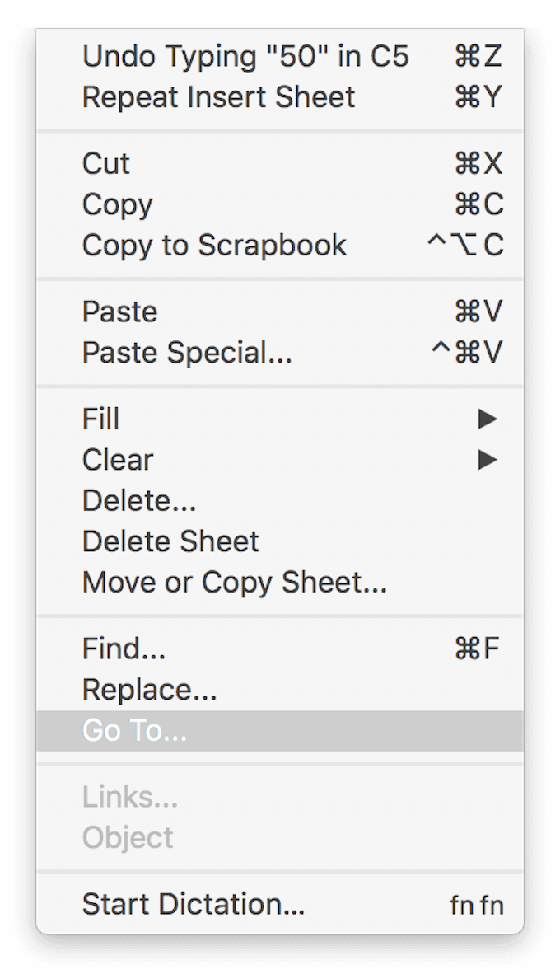Expand the Fill submenu
Image resolution: width=560 pixels, height=979 pixels.
point(101,419)
